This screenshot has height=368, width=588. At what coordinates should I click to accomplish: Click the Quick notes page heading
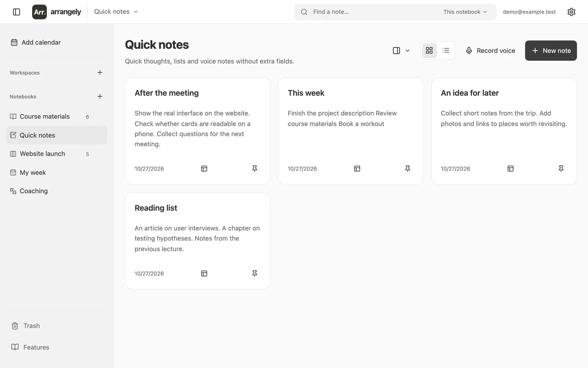pyautogui.click(x=157, y=45)
